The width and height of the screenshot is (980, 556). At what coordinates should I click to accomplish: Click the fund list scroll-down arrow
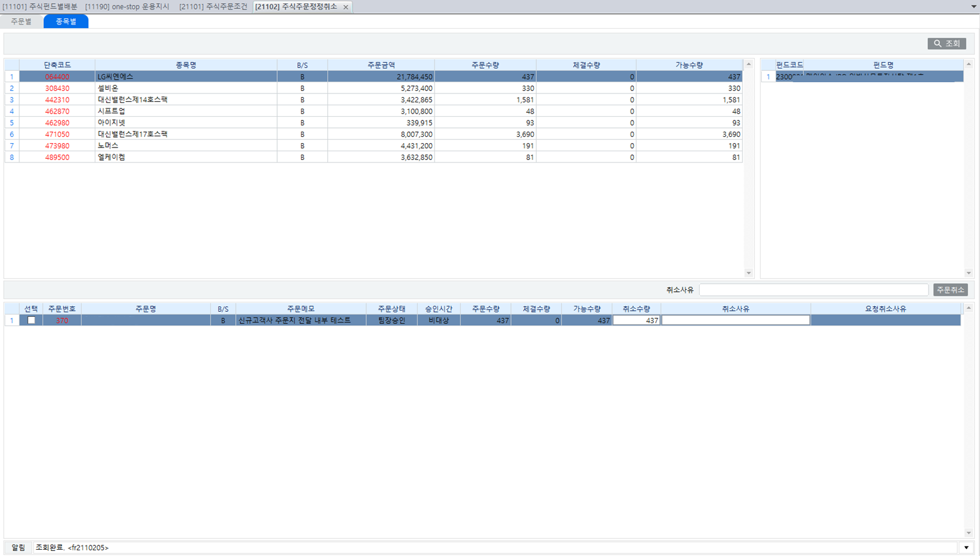click(x=968, y=273)
